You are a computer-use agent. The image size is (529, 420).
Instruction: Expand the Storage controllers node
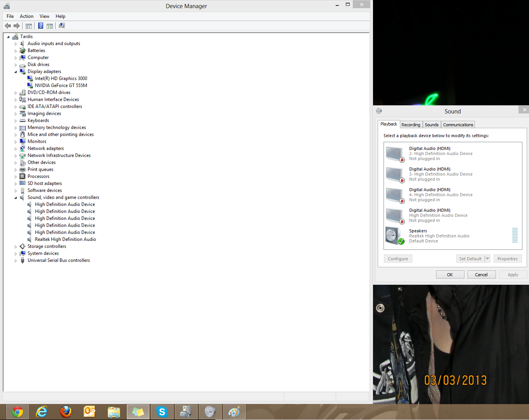click(x=16, y=247)
